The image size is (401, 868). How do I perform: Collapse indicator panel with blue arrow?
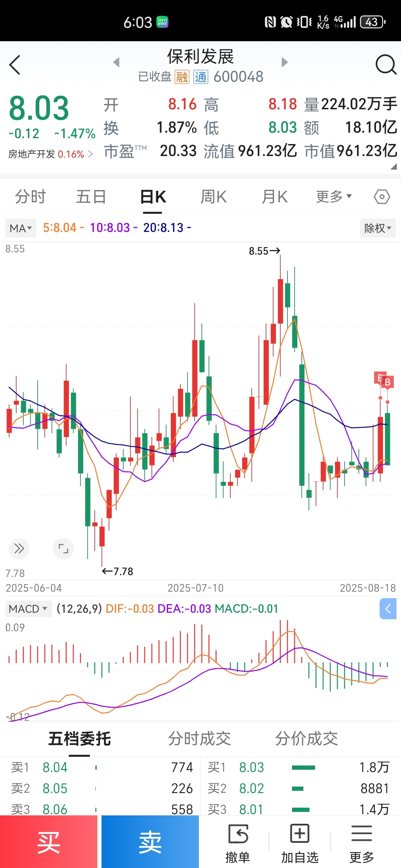[x=388, y=609]
